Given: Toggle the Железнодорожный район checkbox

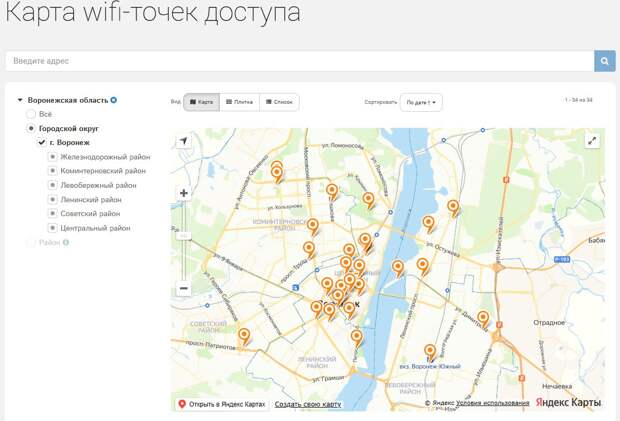Looking at the screenshot, I should pos(52,157).
